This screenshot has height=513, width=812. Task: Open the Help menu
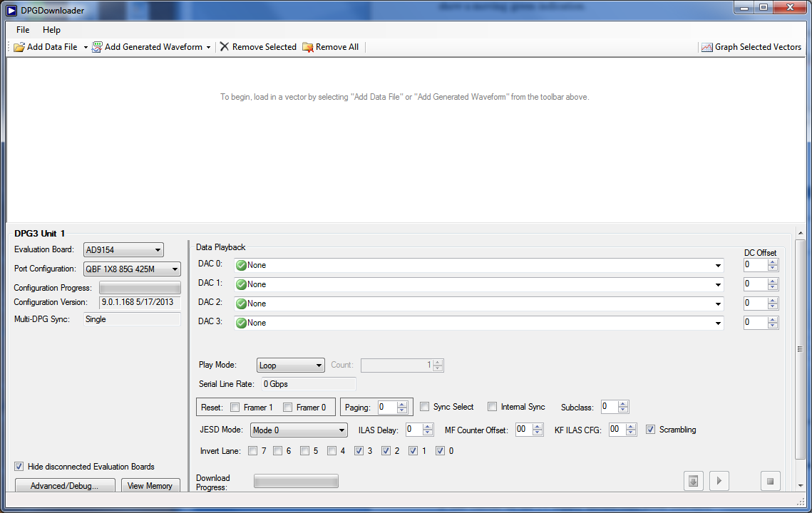[x=51, y=29]
